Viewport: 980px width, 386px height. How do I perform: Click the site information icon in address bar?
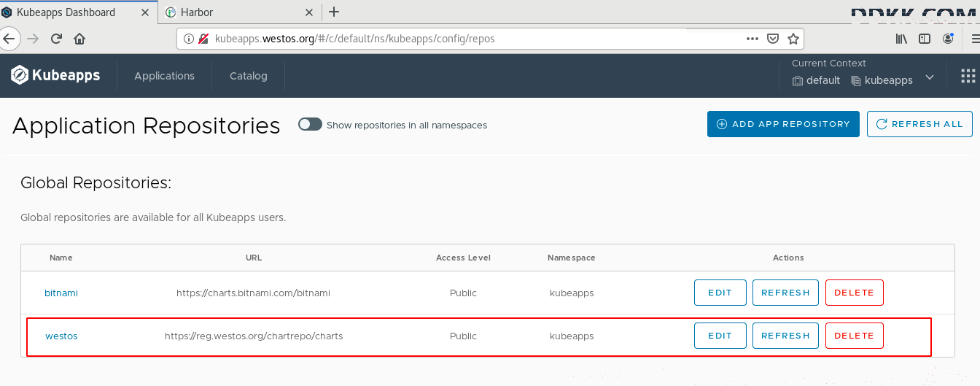pos(188,39)
